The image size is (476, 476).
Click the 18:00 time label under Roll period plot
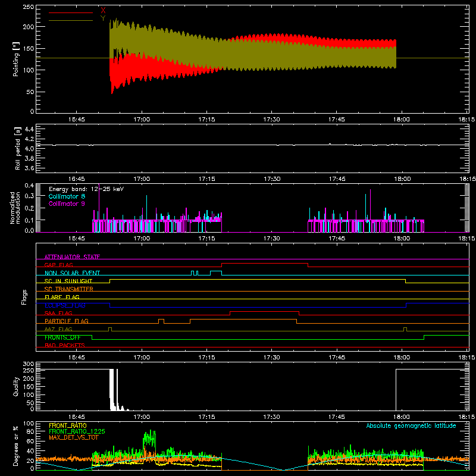click(402, 179)
